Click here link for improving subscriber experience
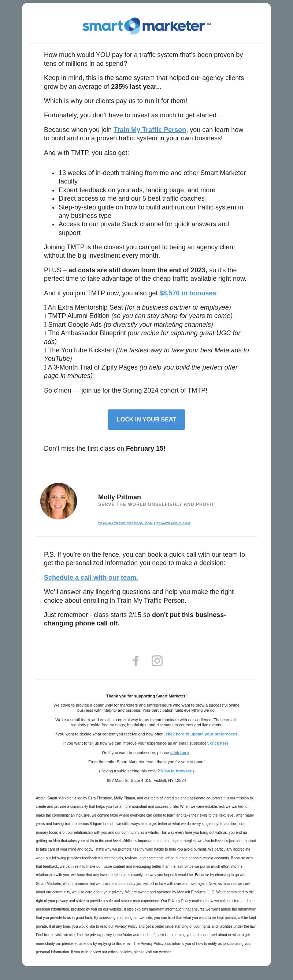 pos(219,743)
